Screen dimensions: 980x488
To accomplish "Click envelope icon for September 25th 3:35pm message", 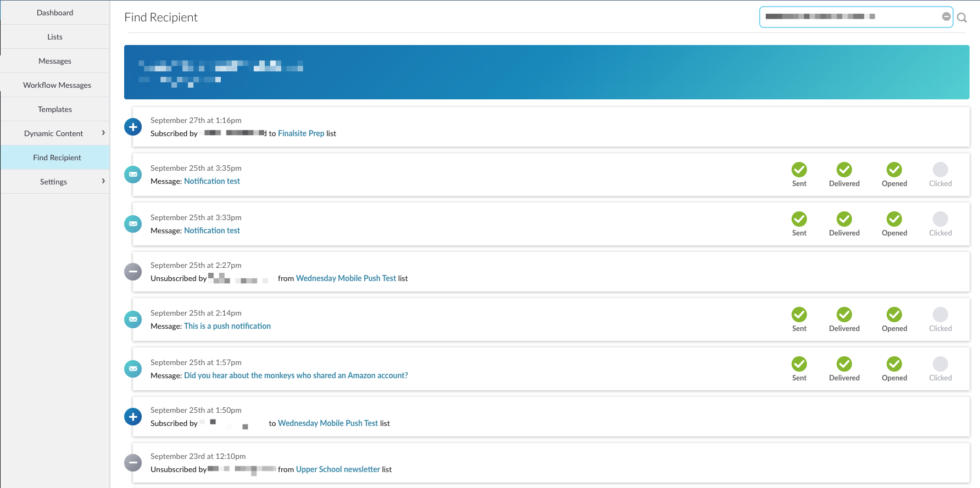I will (133, 175).
